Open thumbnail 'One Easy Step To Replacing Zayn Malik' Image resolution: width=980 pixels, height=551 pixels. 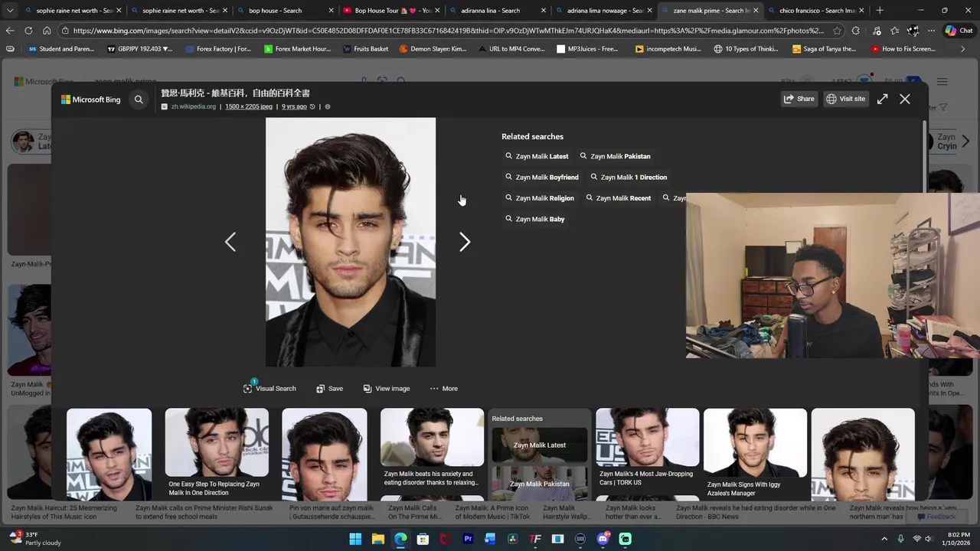[x=217, y=454]
